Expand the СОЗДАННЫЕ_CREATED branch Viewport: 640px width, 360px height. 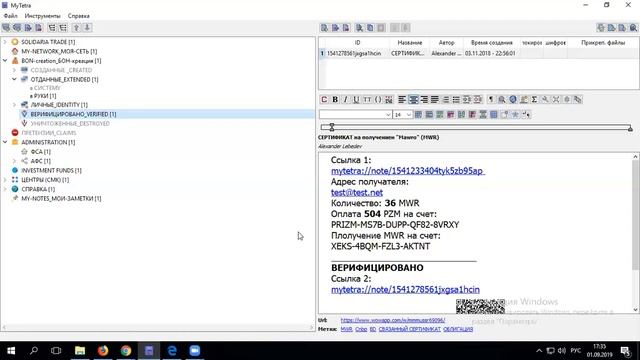14,70
